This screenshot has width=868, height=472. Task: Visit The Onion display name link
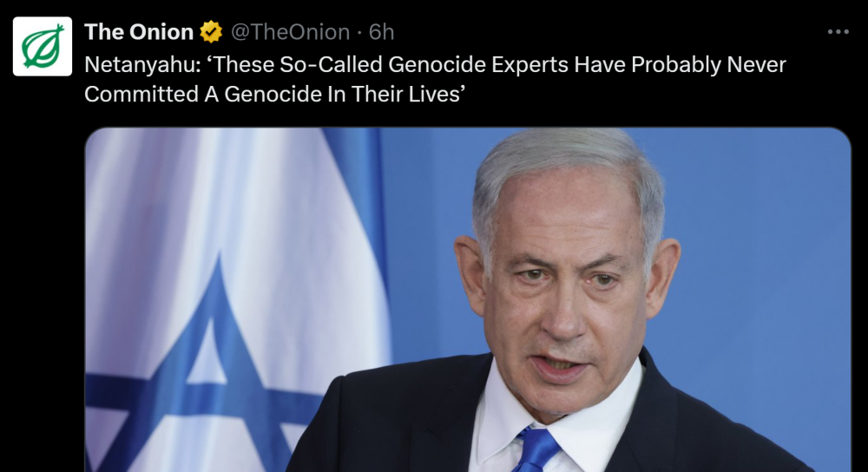(138, 32)
